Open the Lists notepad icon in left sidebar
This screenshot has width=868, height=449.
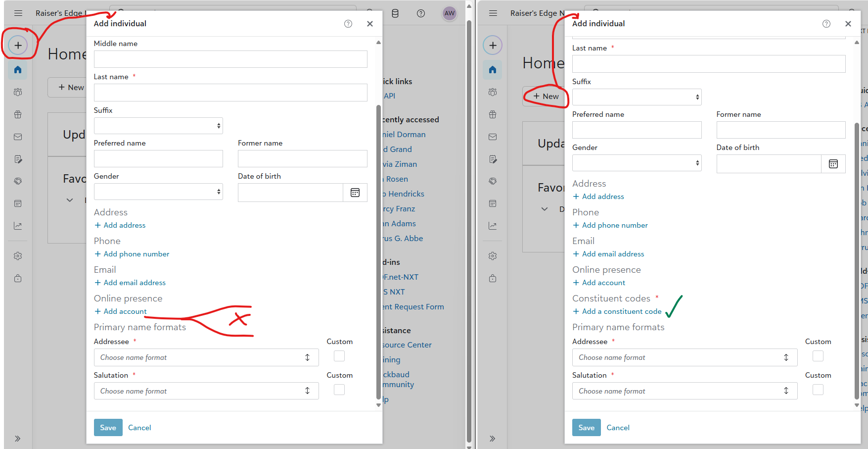coord(18,159)
